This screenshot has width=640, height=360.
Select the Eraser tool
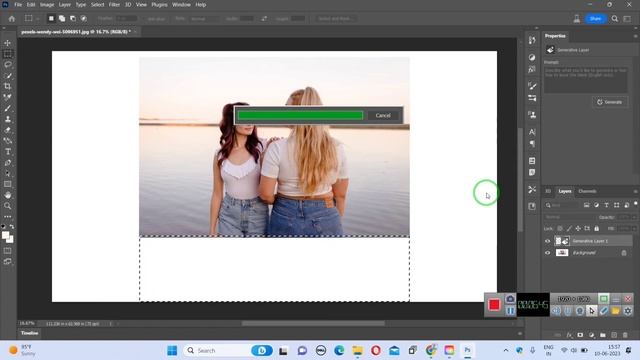click(7, 130)
